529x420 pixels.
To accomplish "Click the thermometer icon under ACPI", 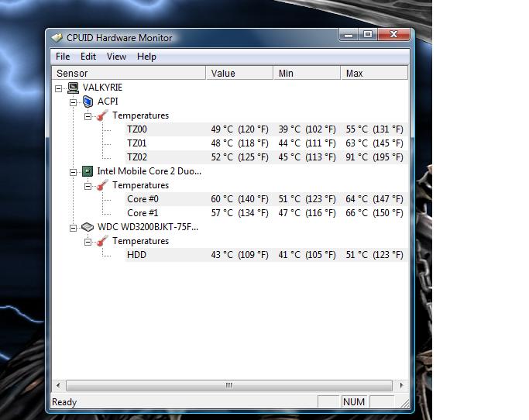I will 102,115.
